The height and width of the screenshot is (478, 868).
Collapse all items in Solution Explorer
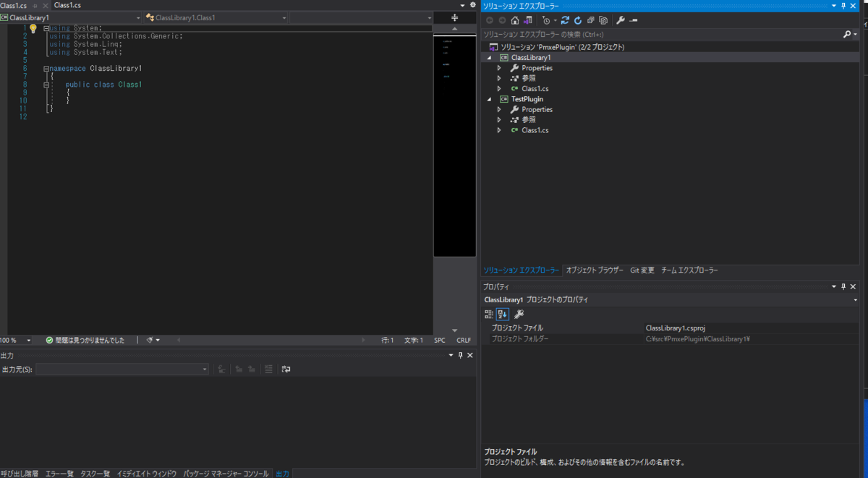click(590, 20)
